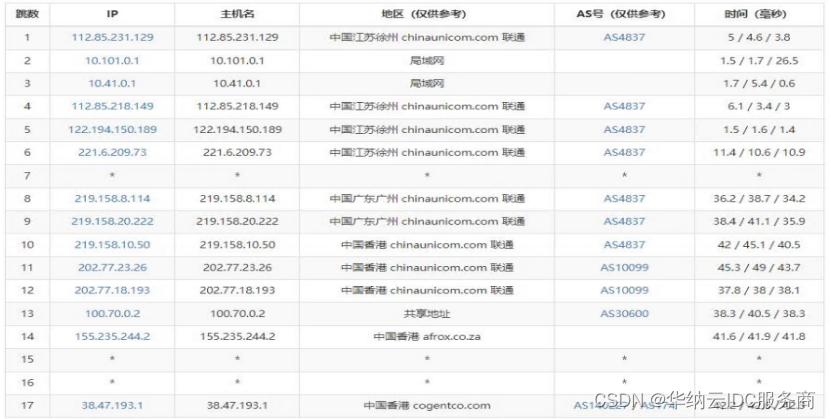831x419 pixels.
Task: Open the 10.41.0.1 IP link
Action: [x=112, y=83]
